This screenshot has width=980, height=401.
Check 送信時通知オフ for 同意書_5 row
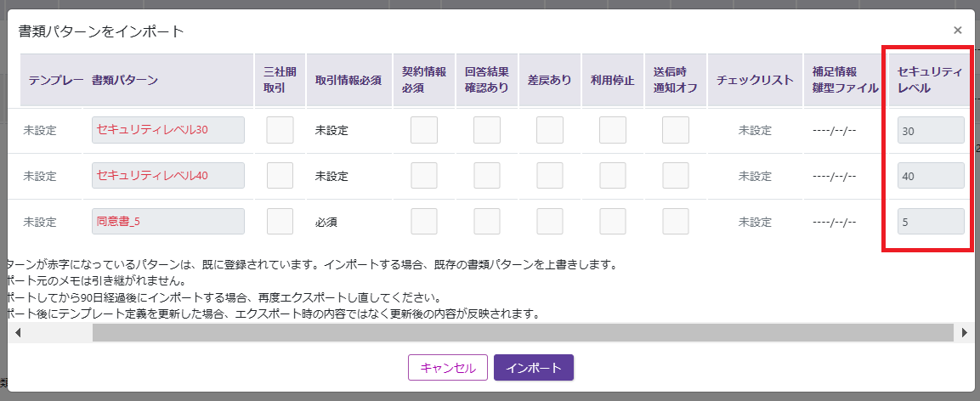pos(676,222)
